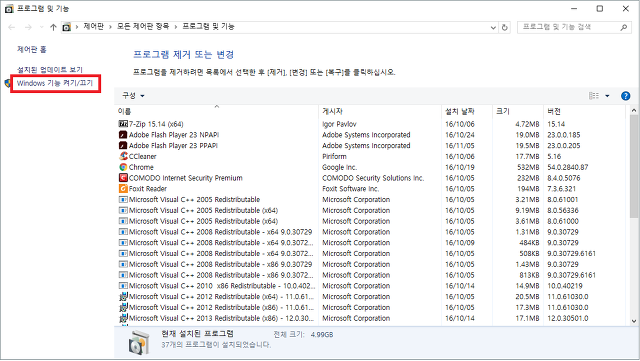Click the 7-Zip program icon

[123, 124]
